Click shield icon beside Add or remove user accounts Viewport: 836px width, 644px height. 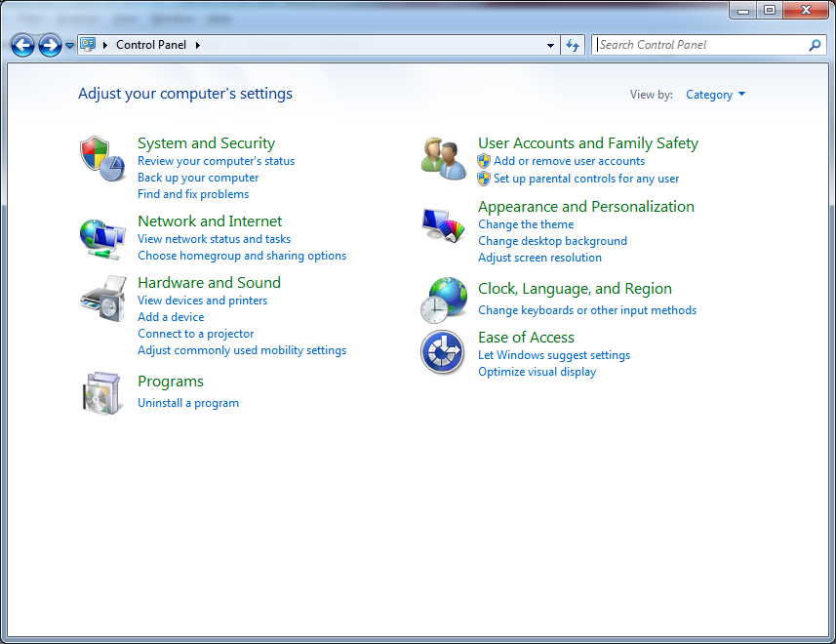pyautogui.click(x=484, y=161)
